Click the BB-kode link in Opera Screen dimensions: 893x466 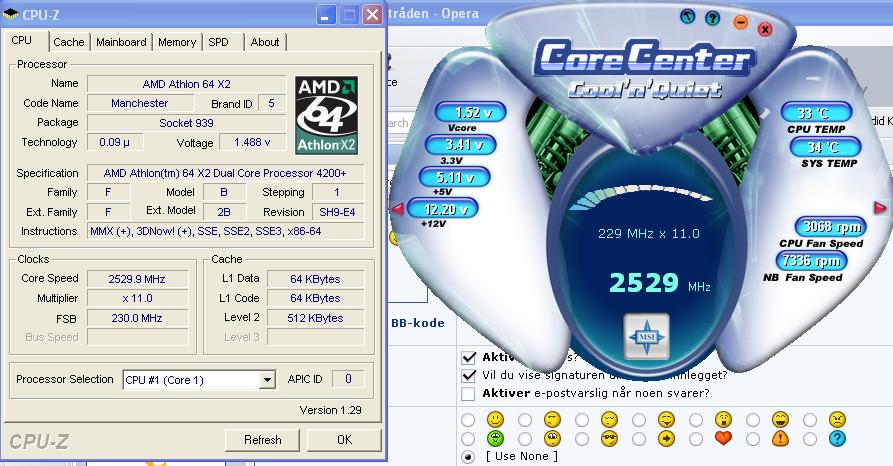coord(417,323)
